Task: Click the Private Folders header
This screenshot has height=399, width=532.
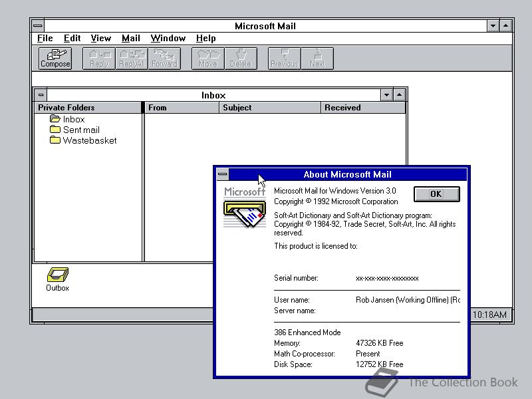Action: point(88,108)
